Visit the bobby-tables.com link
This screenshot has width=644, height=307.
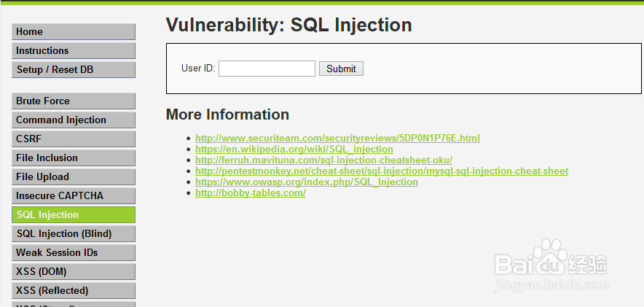pos(251,193)
